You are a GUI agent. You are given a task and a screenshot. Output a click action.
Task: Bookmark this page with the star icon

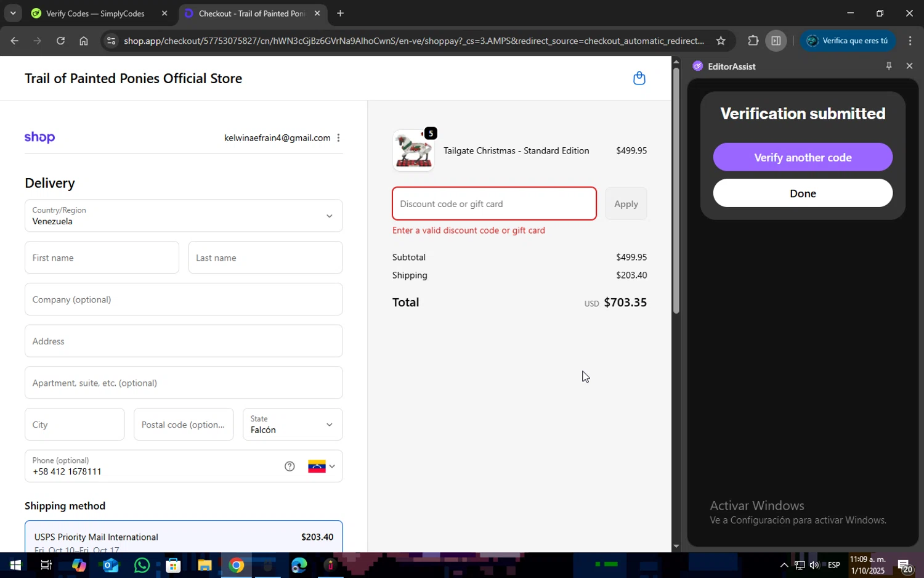click(721, 41)
